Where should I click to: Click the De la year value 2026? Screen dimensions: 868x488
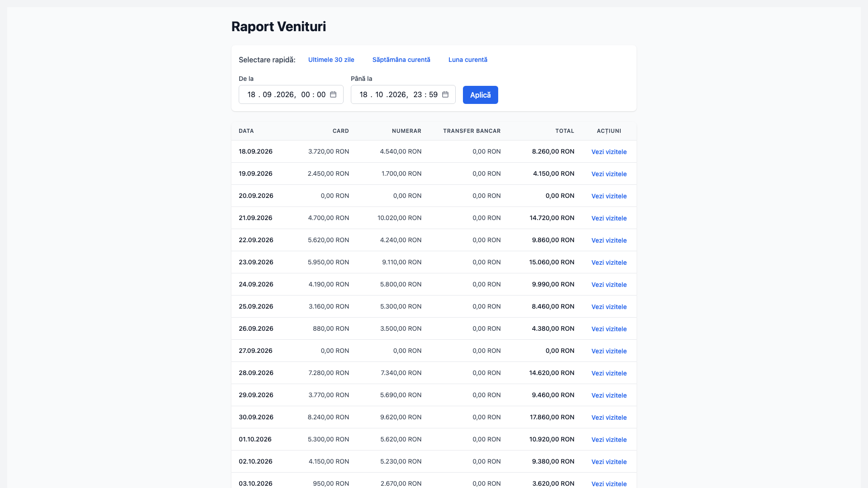285,94
